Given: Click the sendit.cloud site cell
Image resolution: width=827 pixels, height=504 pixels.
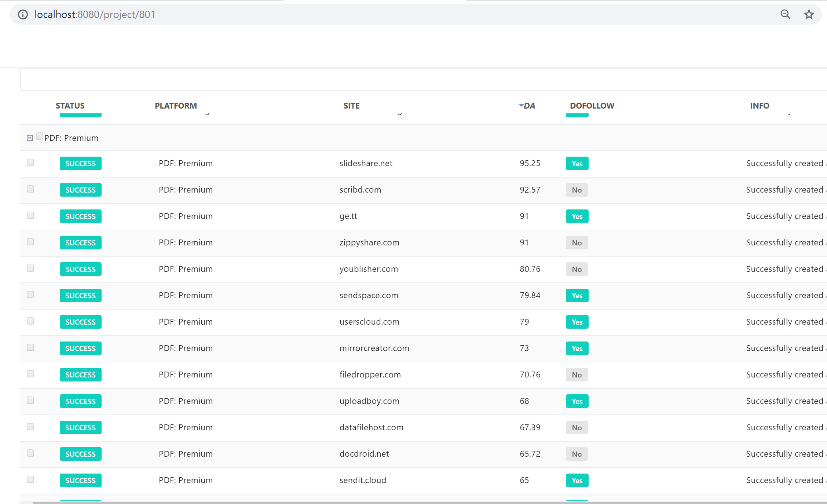Looking at the screenshot, I should 363,480.
